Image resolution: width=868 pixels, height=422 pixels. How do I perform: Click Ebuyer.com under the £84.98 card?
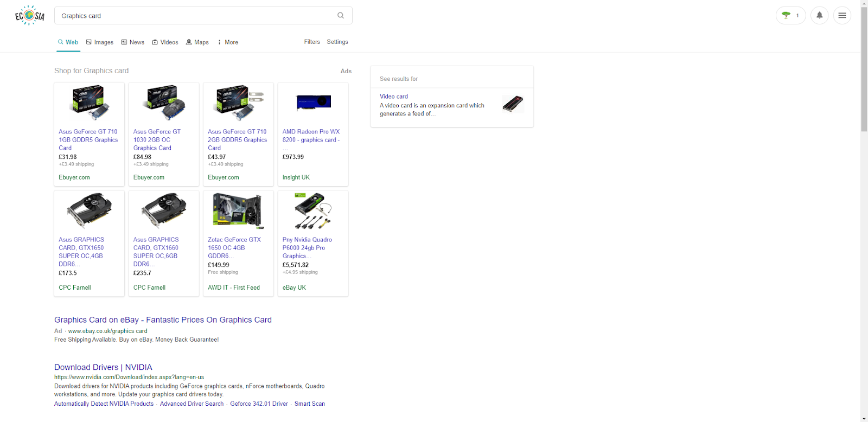tap(149, 177)
